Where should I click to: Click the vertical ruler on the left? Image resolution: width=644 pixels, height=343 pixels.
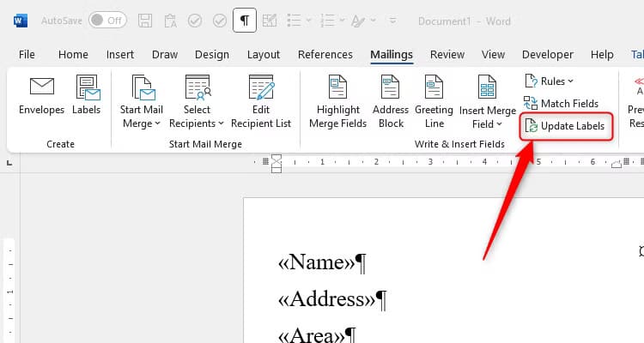coord(9,291)
